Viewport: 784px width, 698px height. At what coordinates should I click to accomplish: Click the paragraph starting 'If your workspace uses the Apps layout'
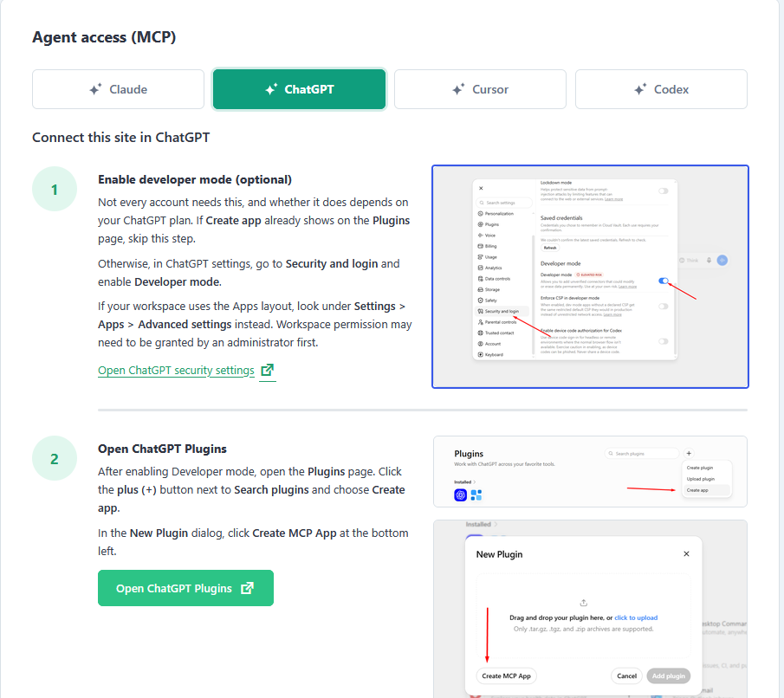coord(255,325)
